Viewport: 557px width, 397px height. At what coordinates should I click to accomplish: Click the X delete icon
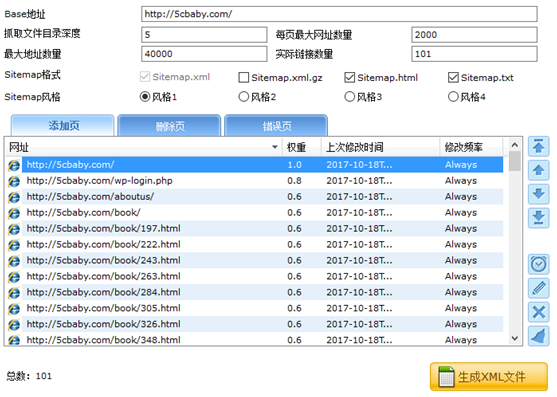[x=539, y=312]
